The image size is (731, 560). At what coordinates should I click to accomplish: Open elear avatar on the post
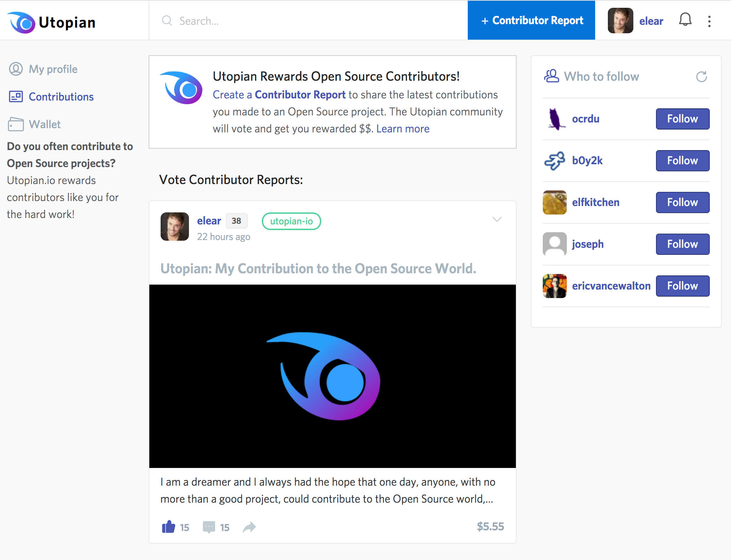[x=175, y=227]
